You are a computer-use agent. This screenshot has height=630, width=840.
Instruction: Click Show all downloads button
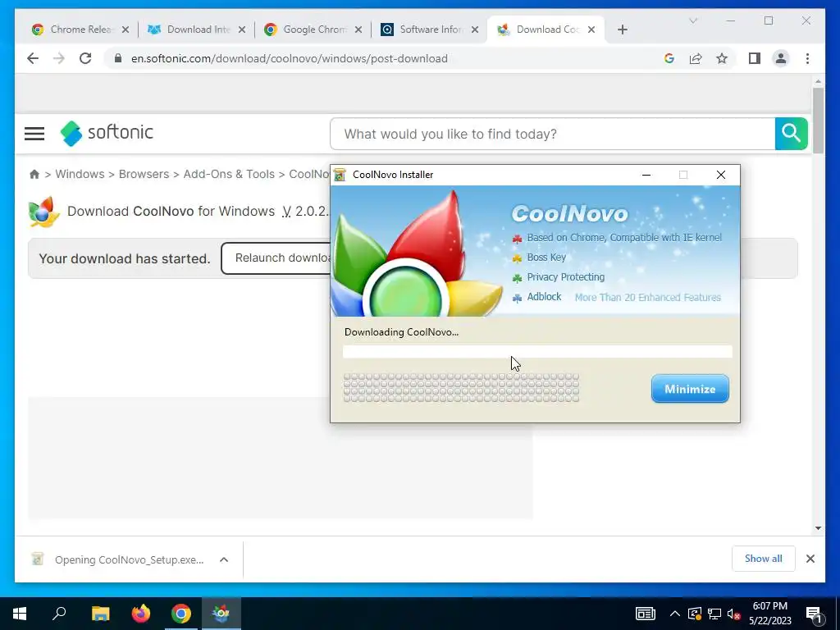[x=764, y=559]
